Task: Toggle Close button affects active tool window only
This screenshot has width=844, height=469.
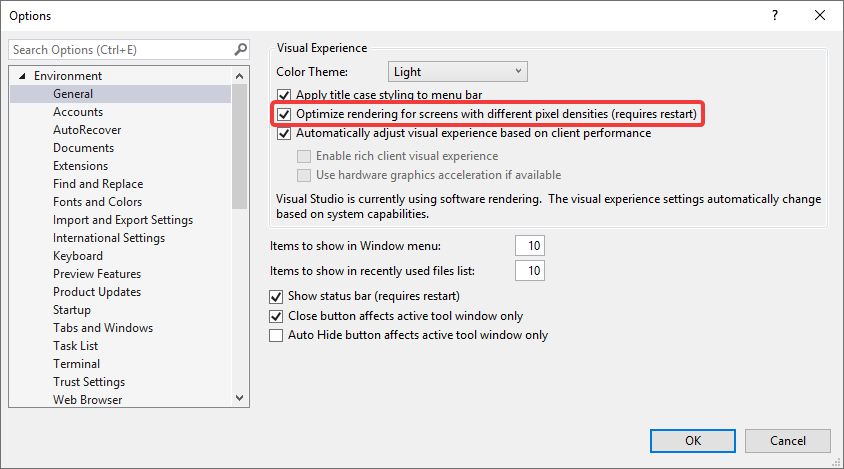Action: point(277,316)
